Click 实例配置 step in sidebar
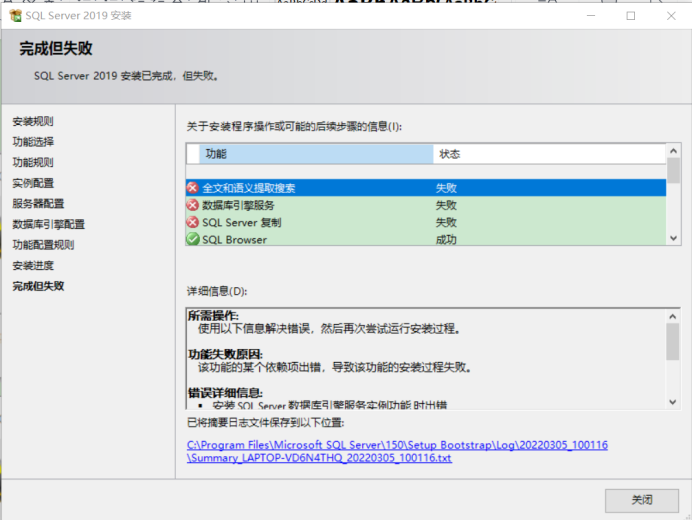The image size is (692, 521). click(x=33, y=183)
